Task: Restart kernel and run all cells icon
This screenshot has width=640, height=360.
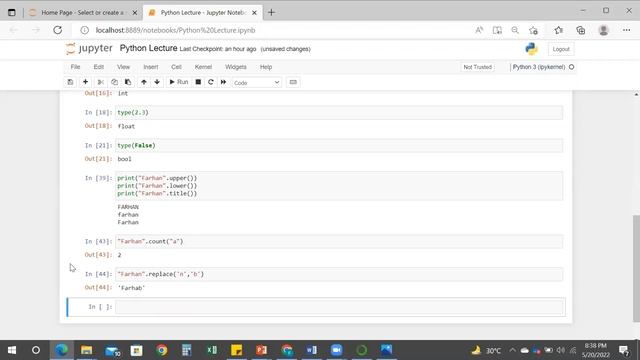Action: pos(223,82)
